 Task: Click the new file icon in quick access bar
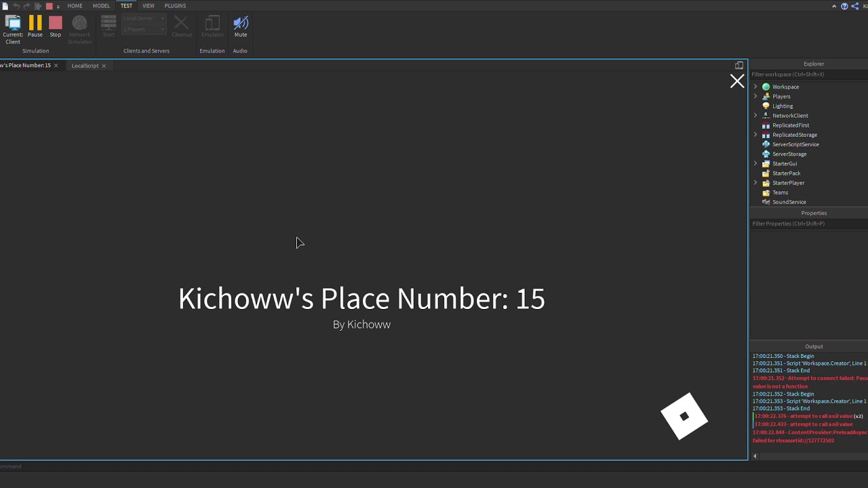(5, 6)
